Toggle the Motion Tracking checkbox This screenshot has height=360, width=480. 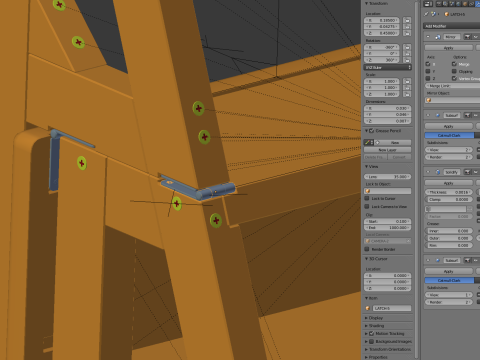tap(372, 333)
